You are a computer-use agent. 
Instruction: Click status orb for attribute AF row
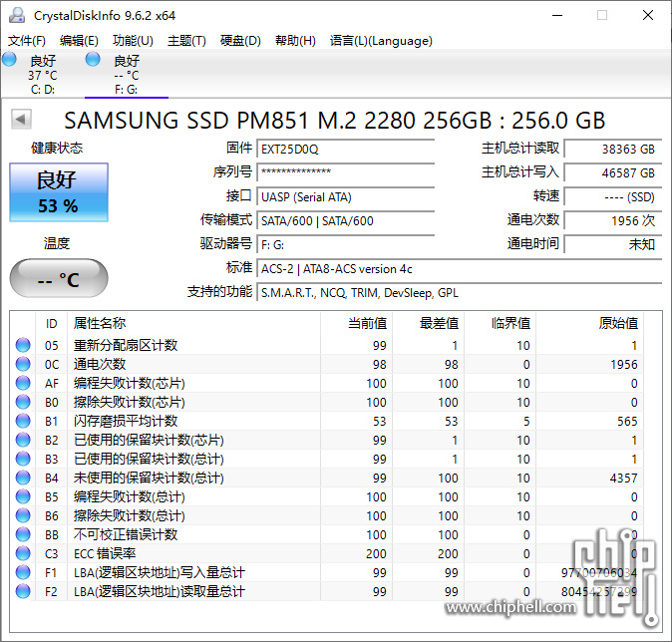tap(23, 383)
